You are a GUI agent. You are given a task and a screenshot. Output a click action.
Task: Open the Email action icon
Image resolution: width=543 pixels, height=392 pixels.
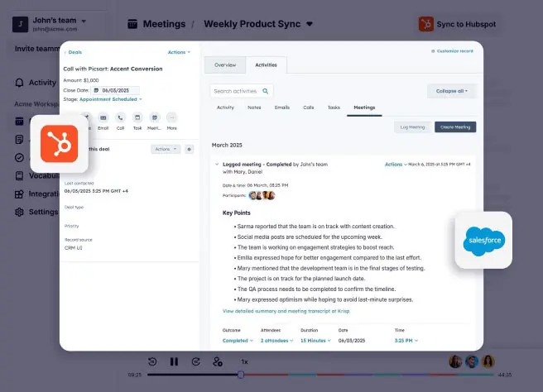[x=103, y=118]
